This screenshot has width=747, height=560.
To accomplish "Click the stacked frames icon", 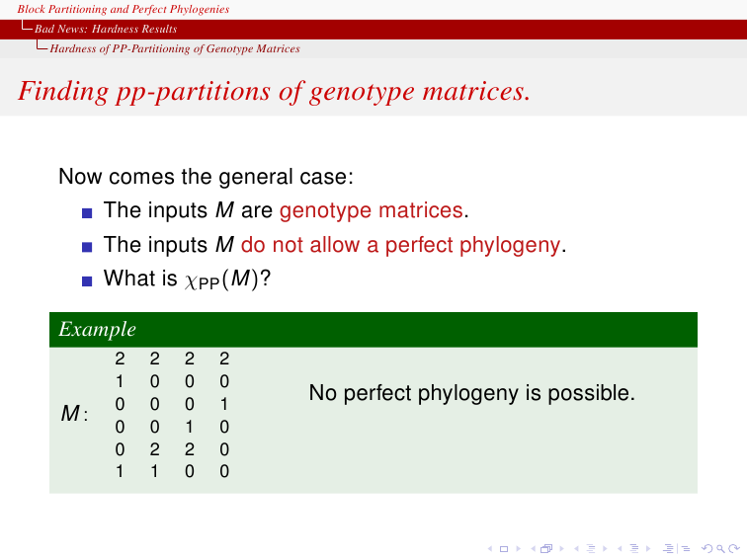I will click(x=546, y=548).
